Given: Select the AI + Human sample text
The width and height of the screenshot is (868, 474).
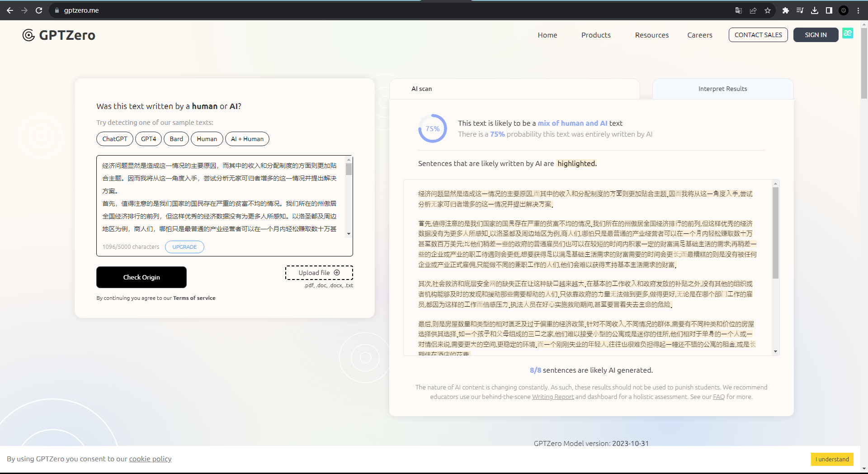Looking at the screenshot, I should pos(247,139).
